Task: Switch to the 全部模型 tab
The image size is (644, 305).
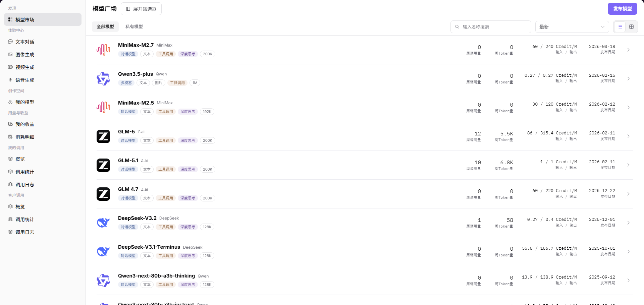Action: pyautogui.click(x=105, y=26)
